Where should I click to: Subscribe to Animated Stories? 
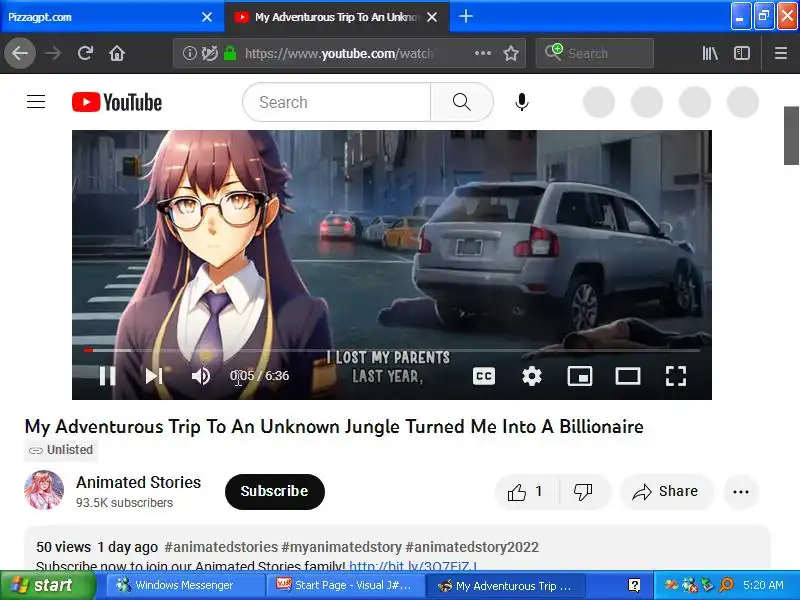tap(274, 491)
